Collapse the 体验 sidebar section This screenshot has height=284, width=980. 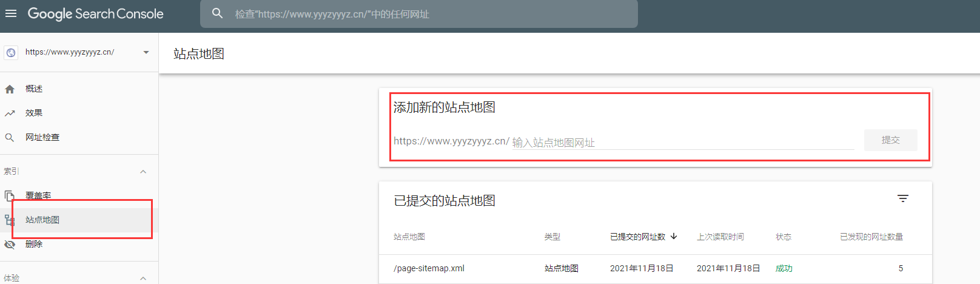tap(143, 278)
